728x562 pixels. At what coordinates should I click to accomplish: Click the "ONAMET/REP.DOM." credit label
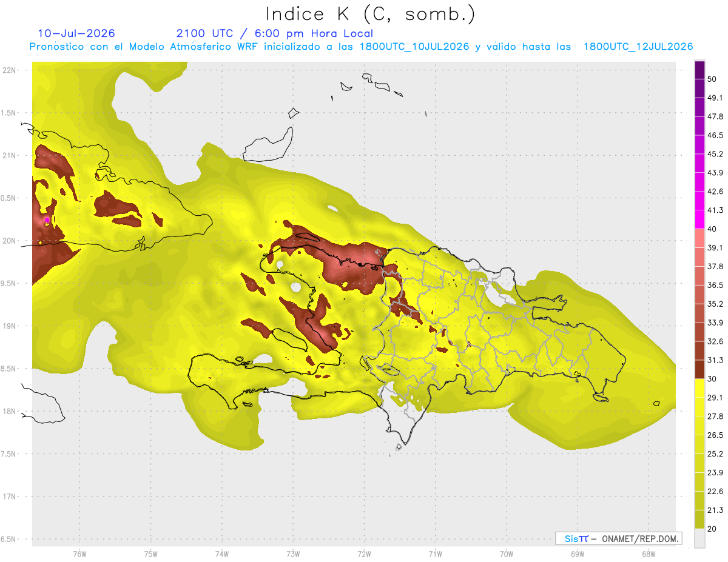click(641, 538)
